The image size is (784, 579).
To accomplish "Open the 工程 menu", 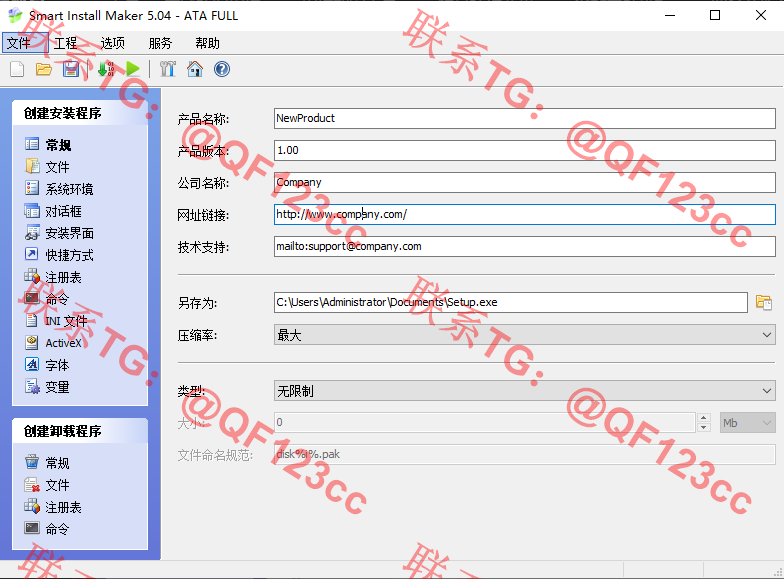I will click(x=66, y=43).
